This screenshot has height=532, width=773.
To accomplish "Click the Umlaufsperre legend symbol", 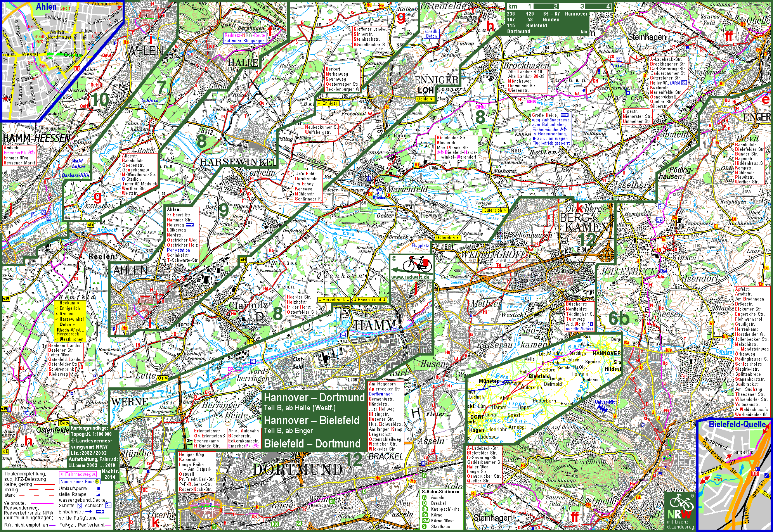I will click(99, 489).
